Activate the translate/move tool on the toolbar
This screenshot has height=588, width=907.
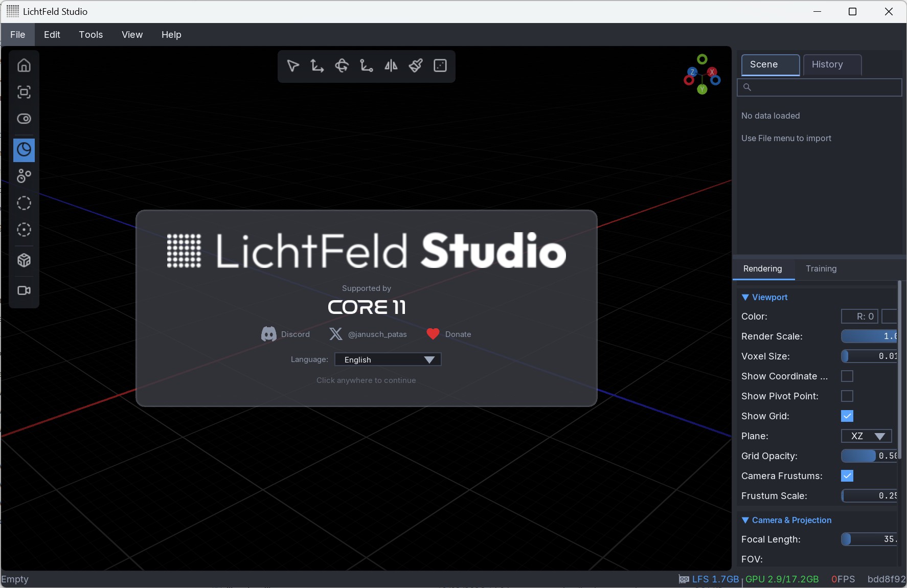[316, 66]
